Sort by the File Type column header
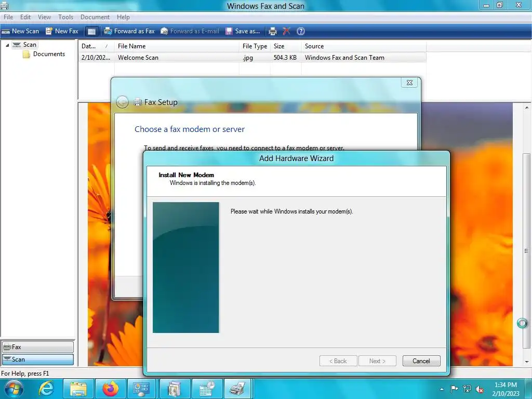 (x=255, y=46)
